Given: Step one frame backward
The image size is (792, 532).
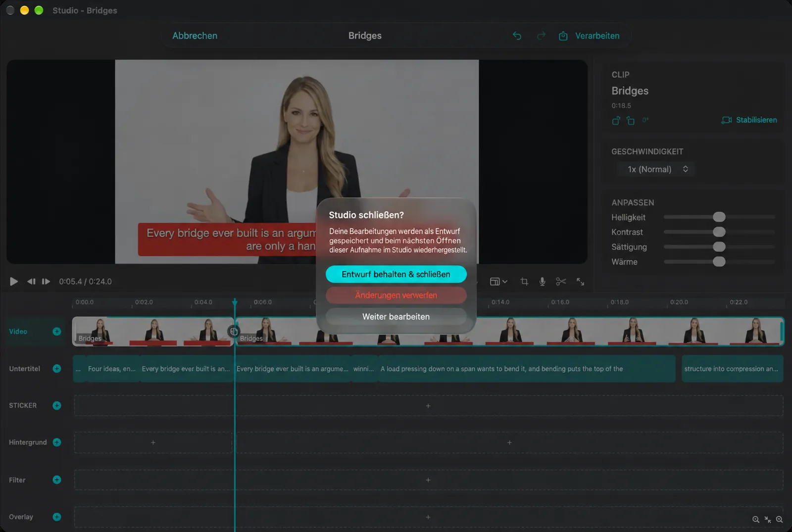Looking at the screenshot, I should pyautogui.click(x=31, y=282).
